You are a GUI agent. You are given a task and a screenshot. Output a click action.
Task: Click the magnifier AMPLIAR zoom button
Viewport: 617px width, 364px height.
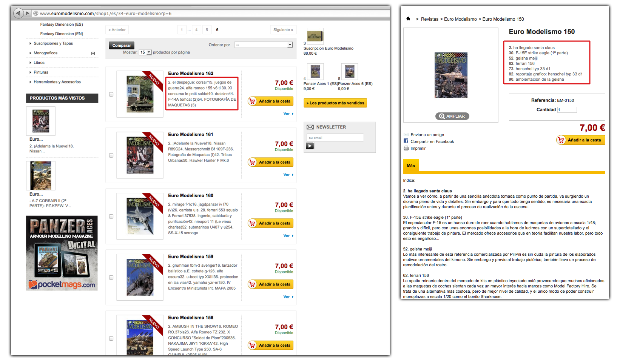(452, 116)
